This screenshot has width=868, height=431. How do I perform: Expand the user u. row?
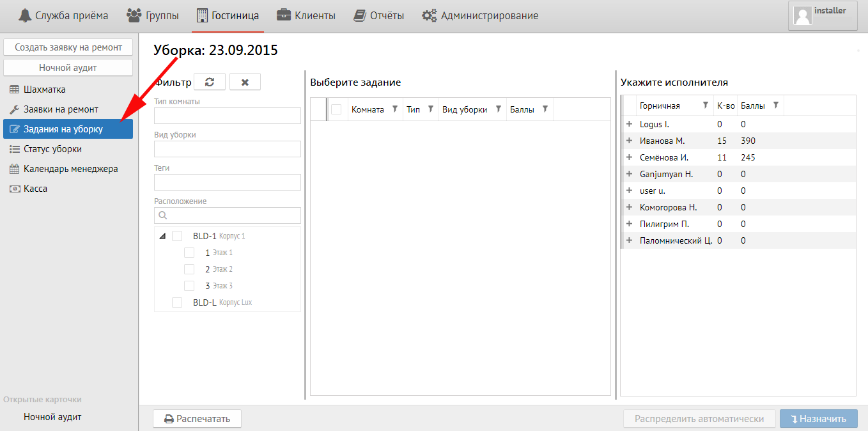pos(629,191)
